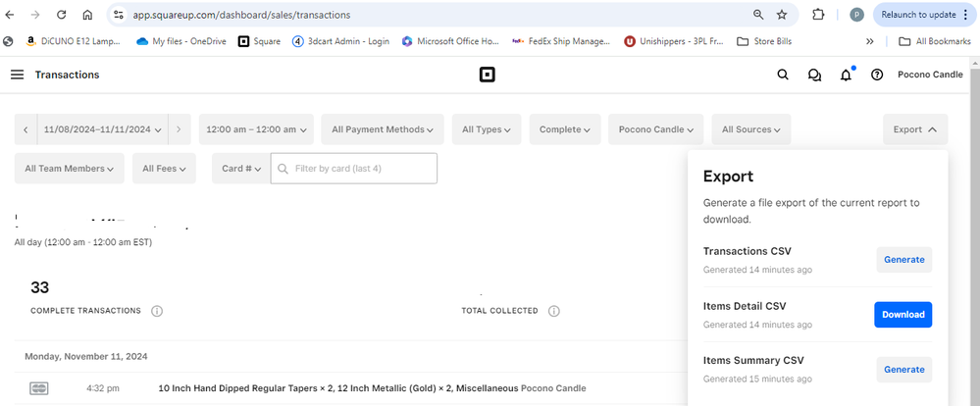Collapse the Export menu
980x406 pixels.
click(x=914, y=129)
